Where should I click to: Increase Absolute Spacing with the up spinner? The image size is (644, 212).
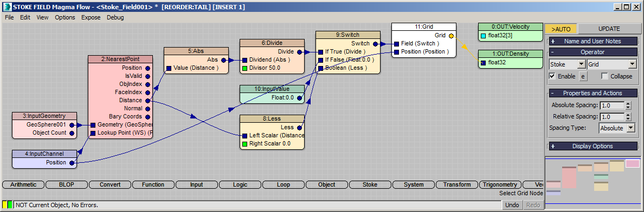tap(628, 103)
